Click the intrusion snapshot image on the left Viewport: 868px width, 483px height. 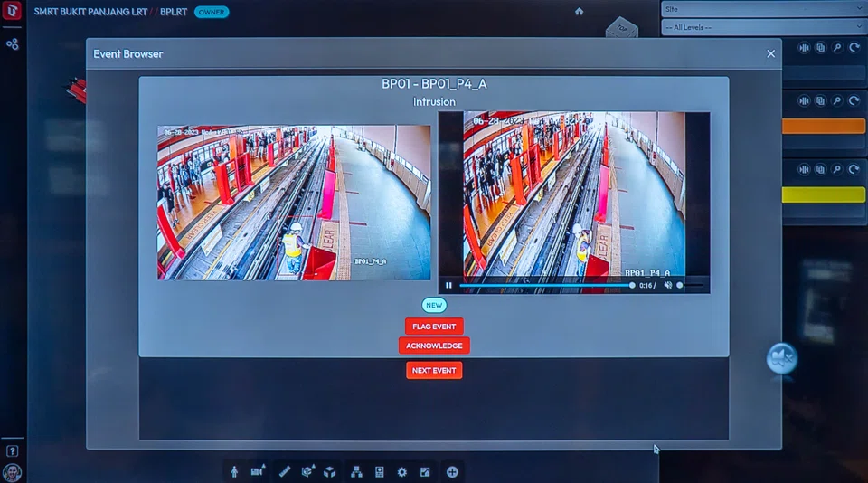[x=294, y=203]
